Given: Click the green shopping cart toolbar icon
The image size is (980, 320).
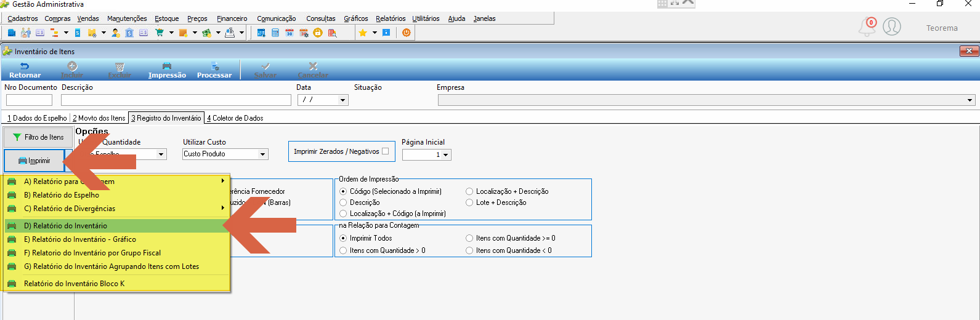Looking at the screenshot, I should [x=160, y=33].
